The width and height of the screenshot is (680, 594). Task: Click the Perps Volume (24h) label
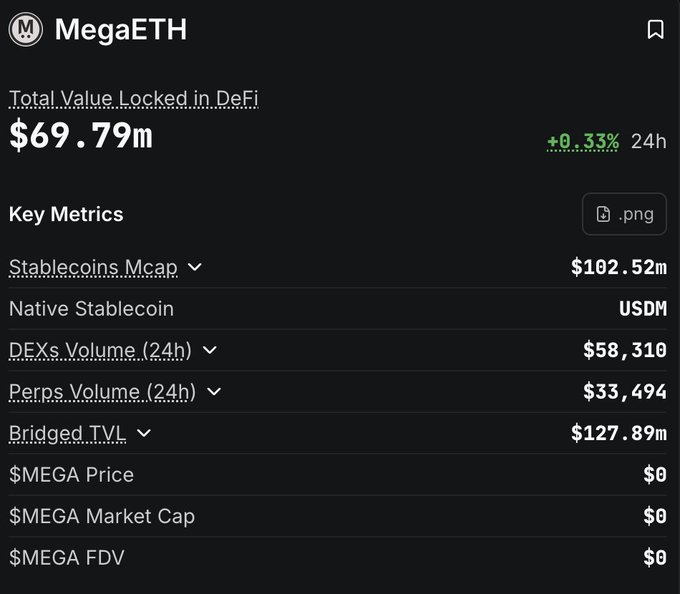tap(102, 392)
